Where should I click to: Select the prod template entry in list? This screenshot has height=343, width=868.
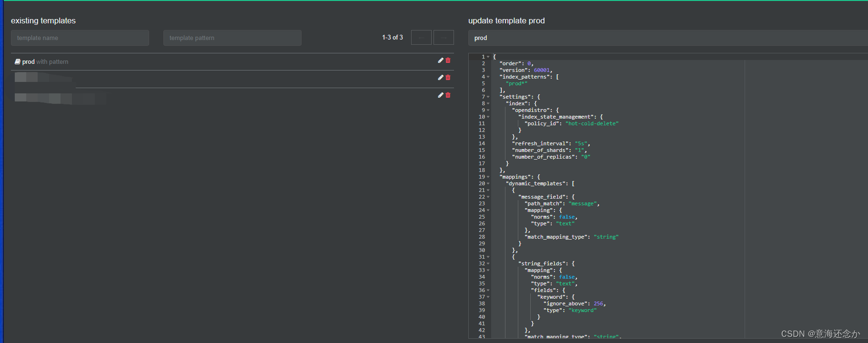[x=29, y=62]
